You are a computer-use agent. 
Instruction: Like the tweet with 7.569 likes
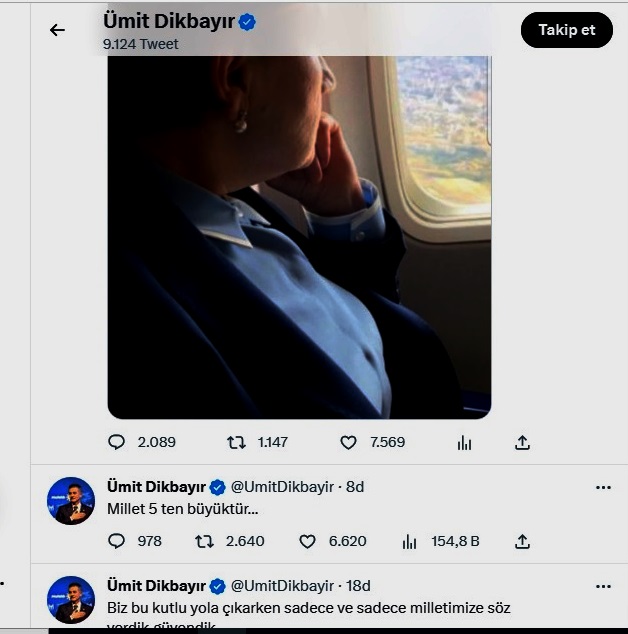[x=348, y=442]
